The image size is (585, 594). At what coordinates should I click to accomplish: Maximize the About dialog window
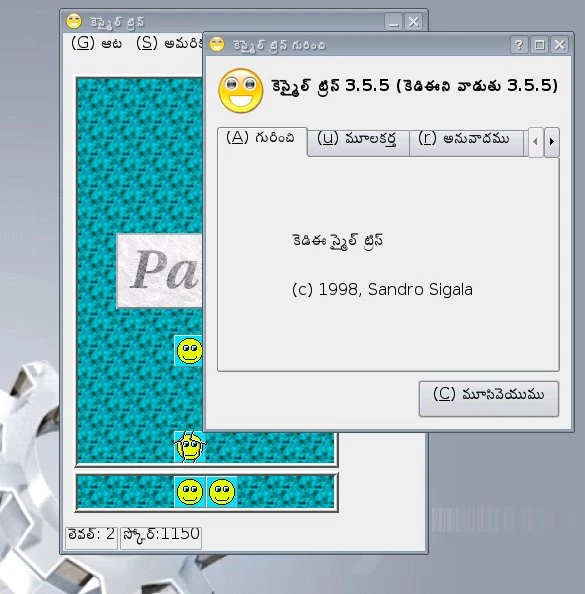(540, 45)
